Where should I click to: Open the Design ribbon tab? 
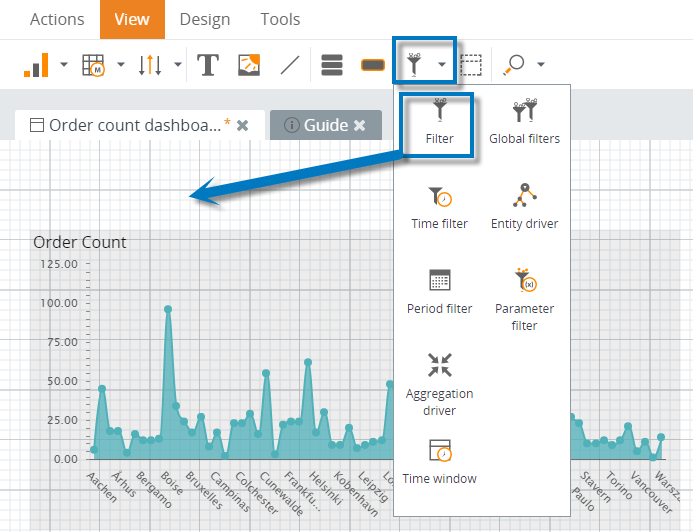(x=205, y=19)
